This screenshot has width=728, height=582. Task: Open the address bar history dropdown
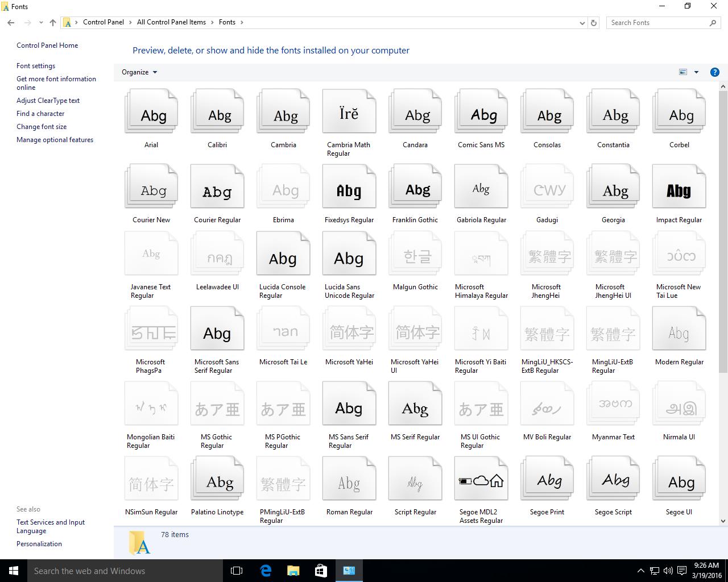[x=582, y=23]
